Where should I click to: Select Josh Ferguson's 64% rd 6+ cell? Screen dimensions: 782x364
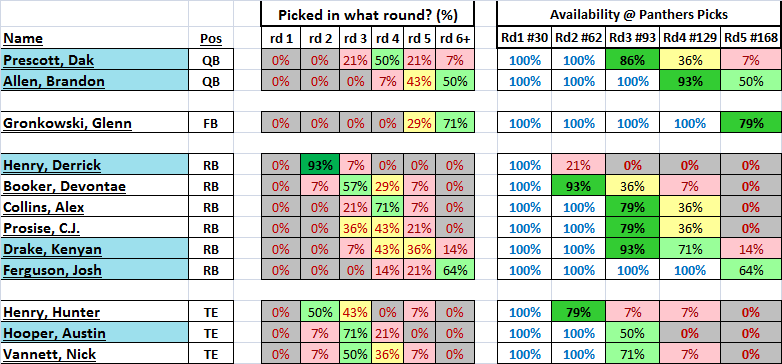[455, 270]
